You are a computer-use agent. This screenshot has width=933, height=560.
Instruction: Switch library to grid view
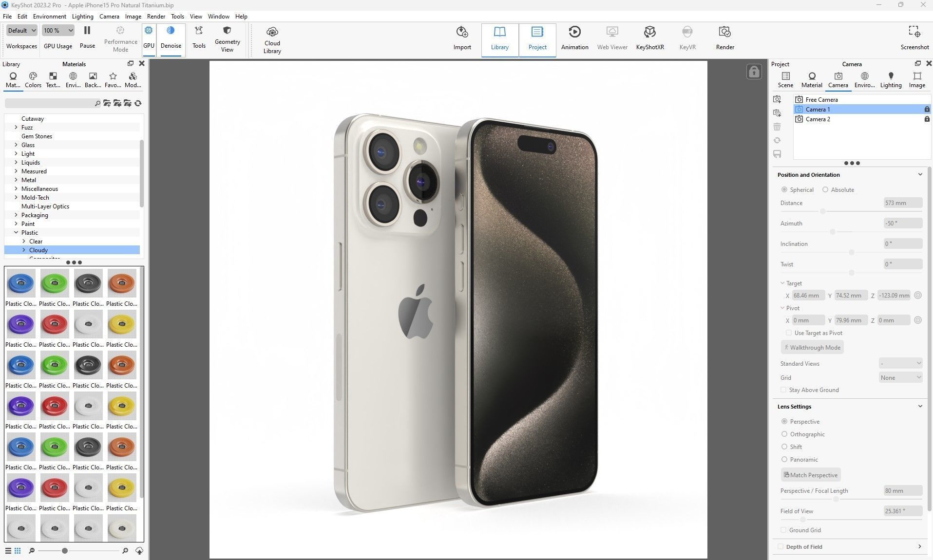pos(18,551)
